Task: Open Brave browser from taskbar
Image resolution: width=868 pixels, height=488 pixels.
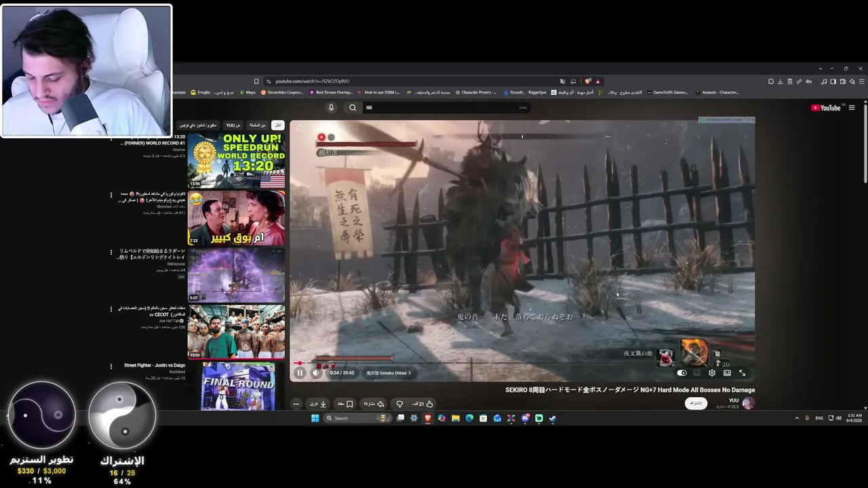Action: [428, 418]
